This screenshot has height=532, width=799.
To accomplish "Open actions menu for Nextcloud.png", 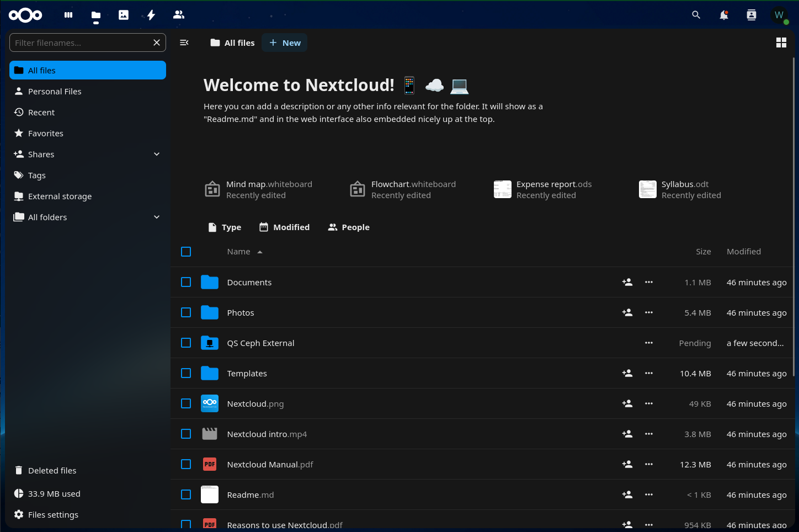I will click(649, 403).
